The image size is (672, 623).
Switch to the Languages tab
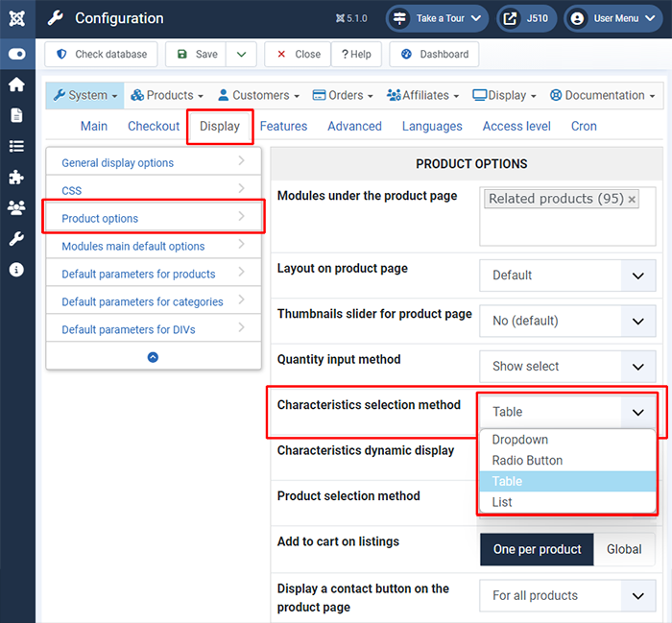pos(432,126)
